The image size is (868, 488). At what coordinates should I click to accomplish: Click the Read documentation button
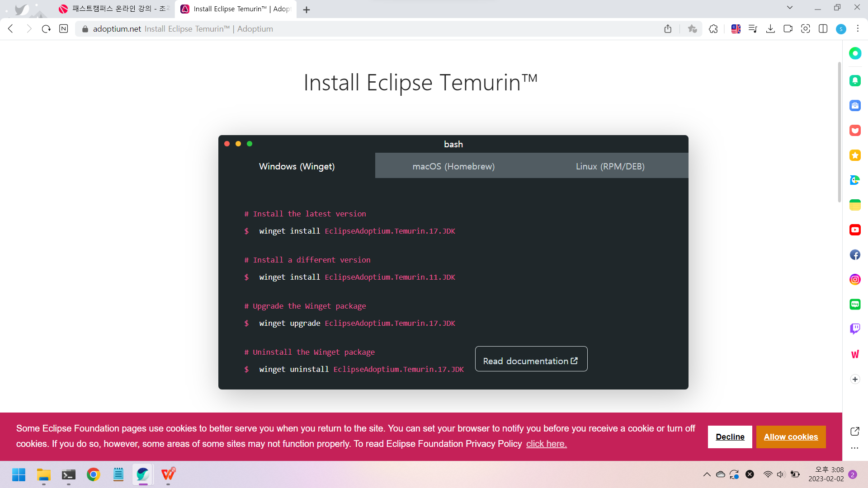(531, 359)
